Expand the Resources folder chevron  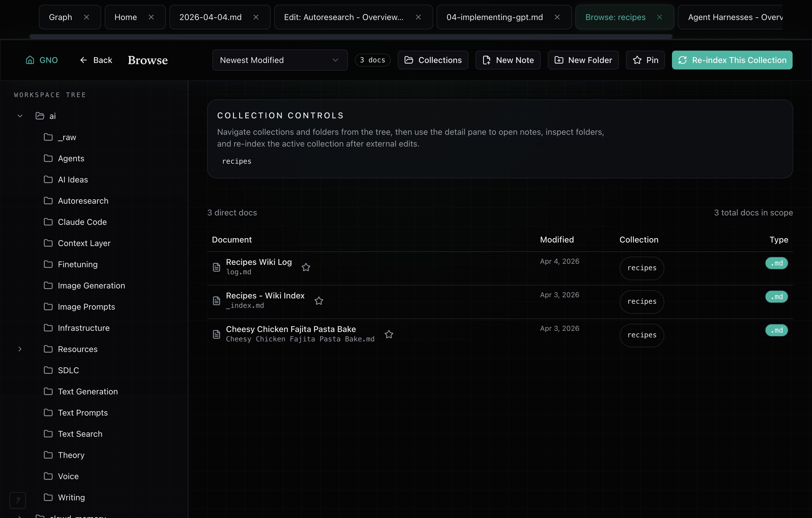(20, 349)
